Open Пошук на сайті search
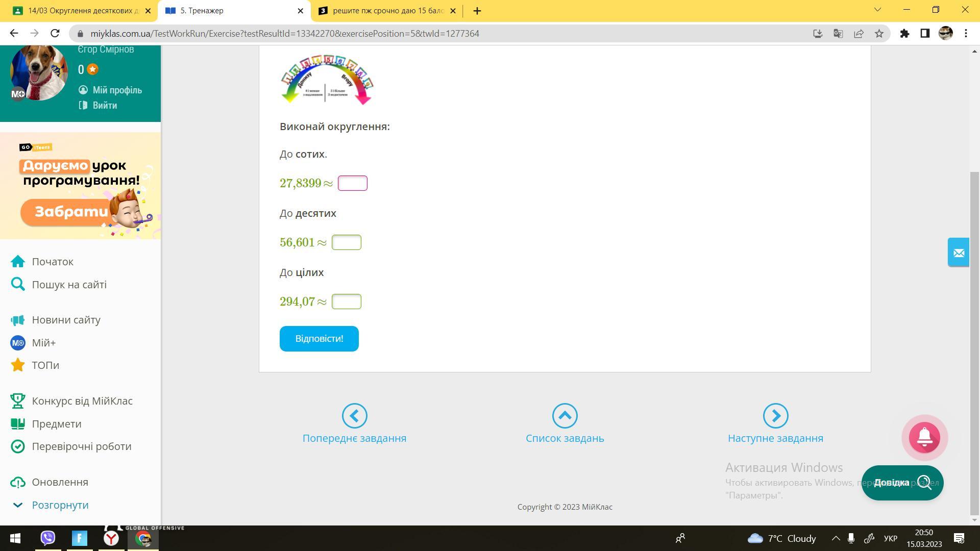Image resolution: width=980 pixels, height=551 pixels. click(69, 285)
